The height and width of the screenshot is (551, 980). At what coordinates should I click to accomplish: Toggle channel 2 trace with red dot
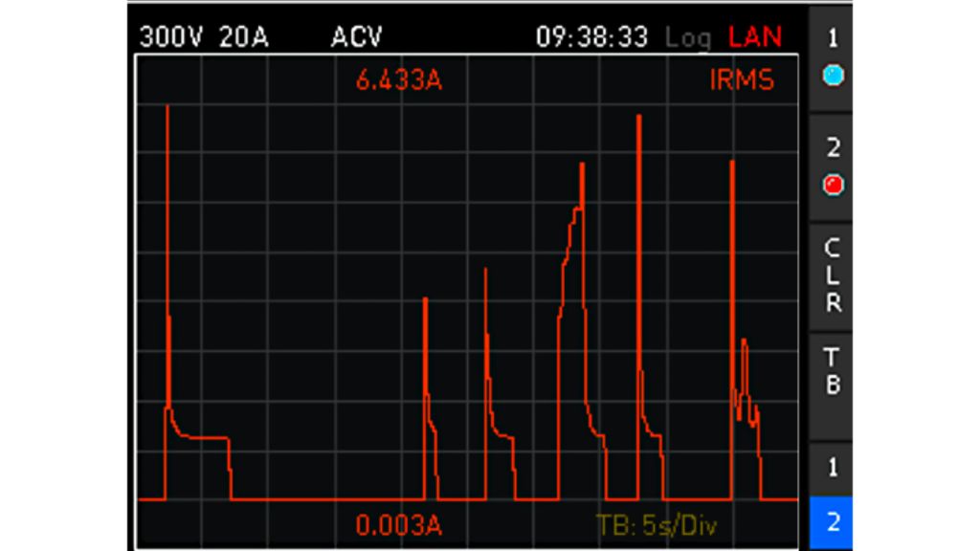tap(833, 167)
